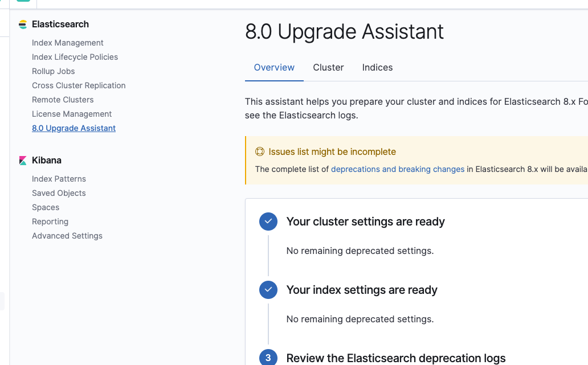Switch to the Overview tab
The height and width of the screenshot is (365, 588).
pos(274,67)
